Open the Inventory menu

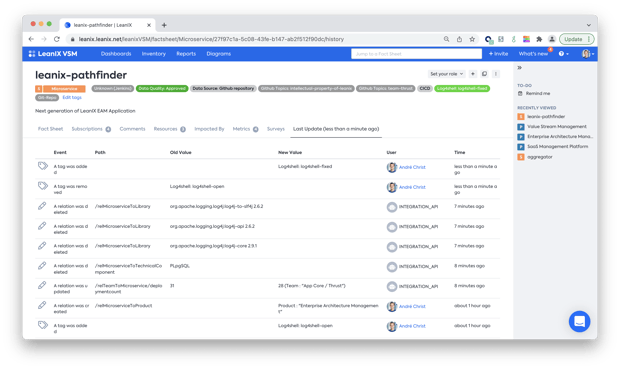coord(153,54)
